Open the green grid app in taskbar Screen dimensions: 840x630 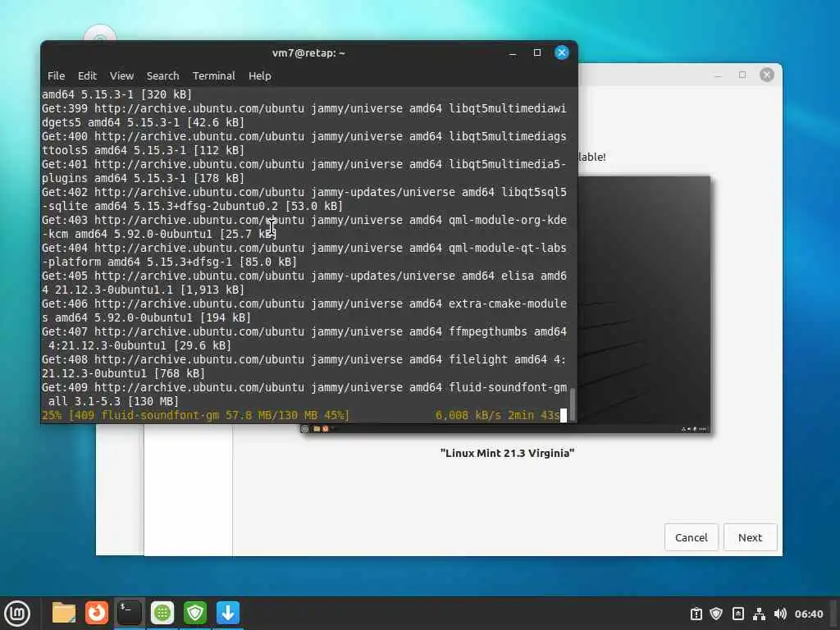click(162, 613)
